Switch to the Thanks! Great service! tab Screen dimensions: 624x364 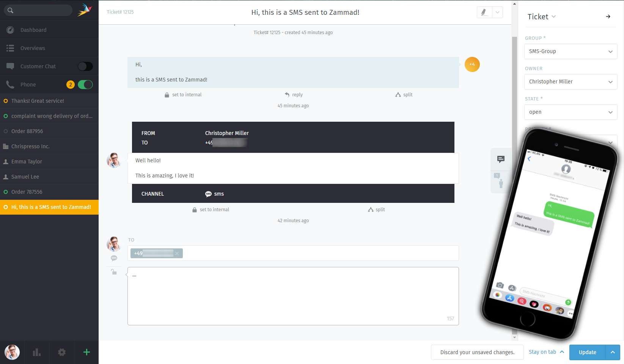[49, 101]
